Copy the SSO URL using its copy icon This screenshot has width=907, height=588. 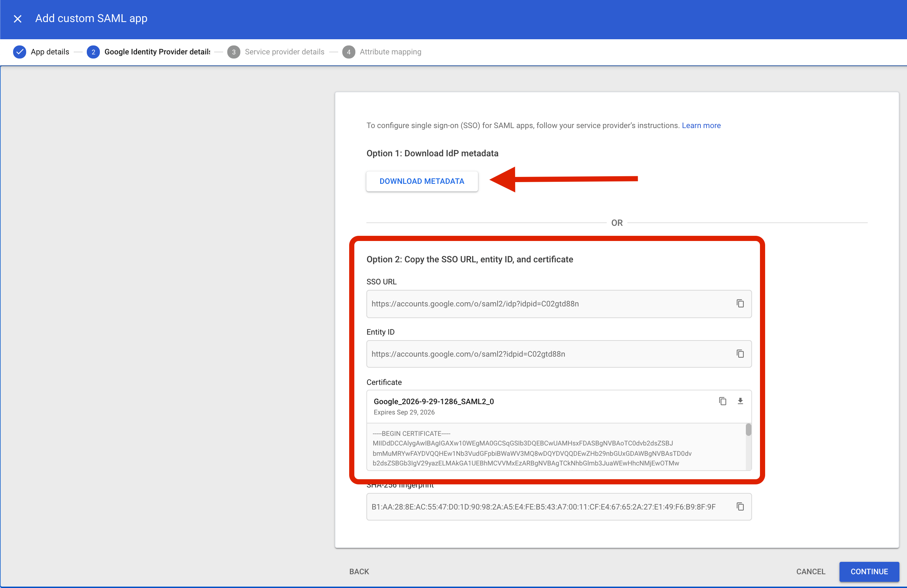pos(740,304)
